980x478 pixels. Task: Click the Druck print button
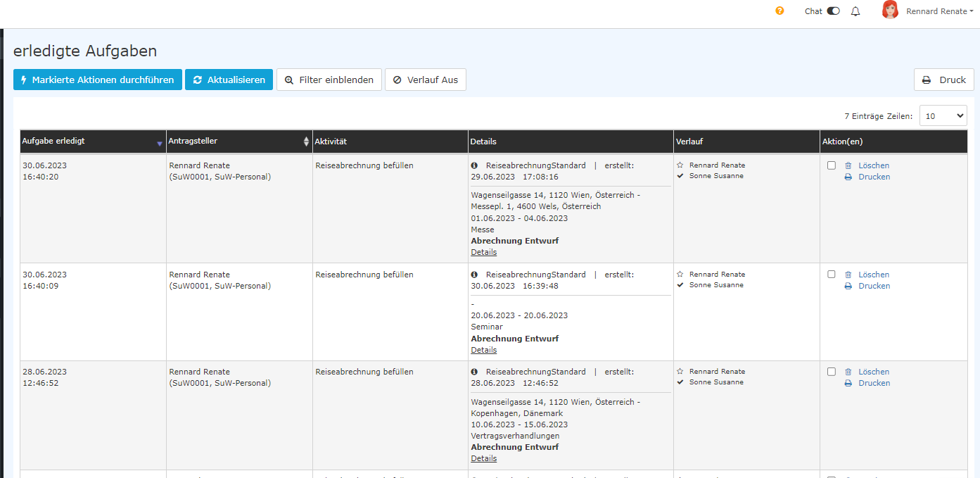tap(943, 80)
